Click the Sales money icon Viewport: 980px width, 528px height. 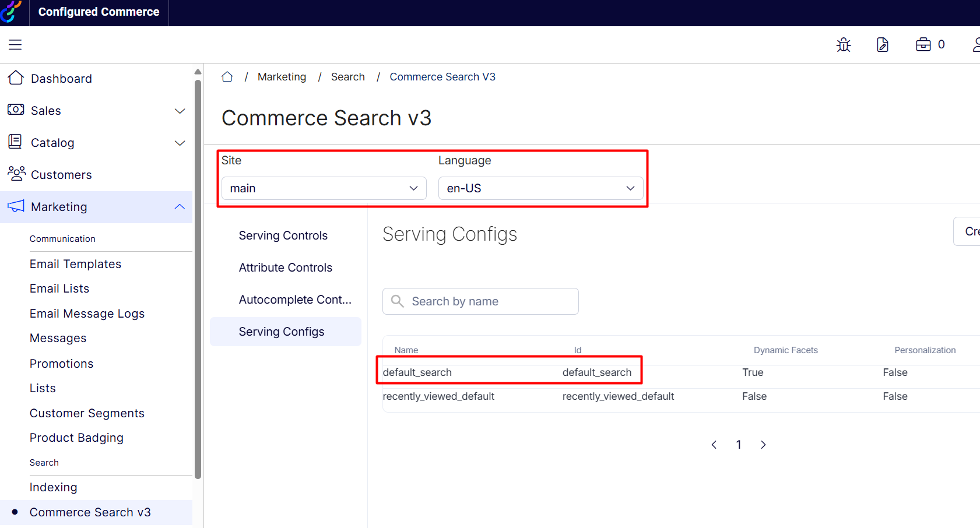(16, 110)
